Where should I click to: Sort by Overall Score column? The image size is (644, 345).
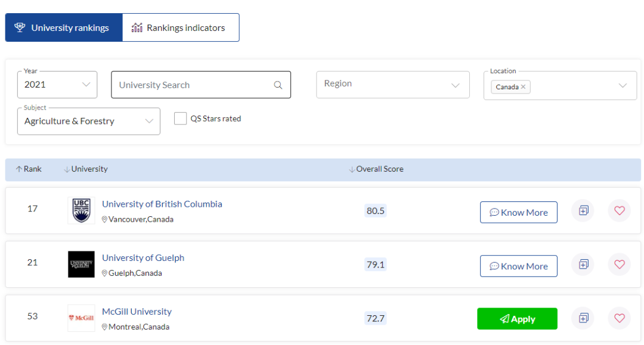(x=376, y=169)
